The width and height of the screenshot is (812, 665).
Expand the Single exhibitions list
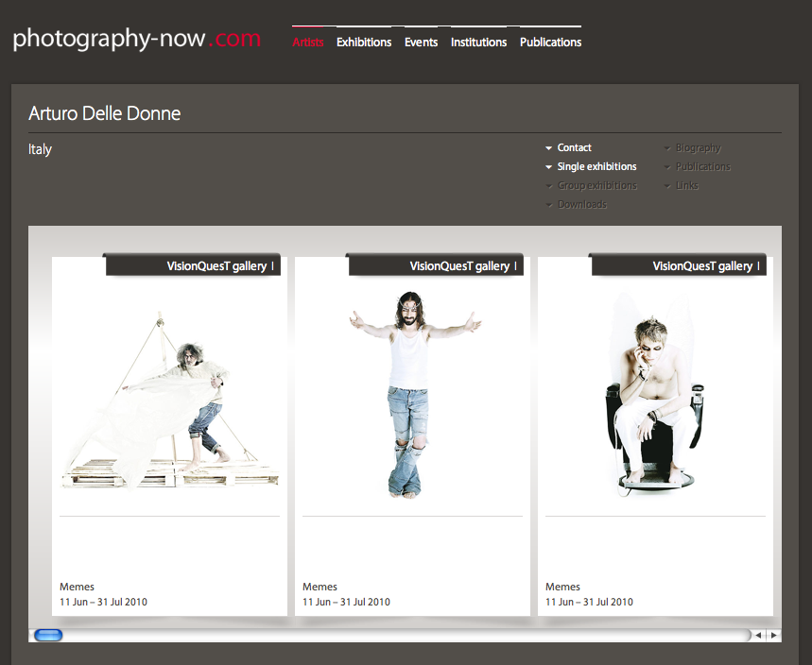coord(596,167)
